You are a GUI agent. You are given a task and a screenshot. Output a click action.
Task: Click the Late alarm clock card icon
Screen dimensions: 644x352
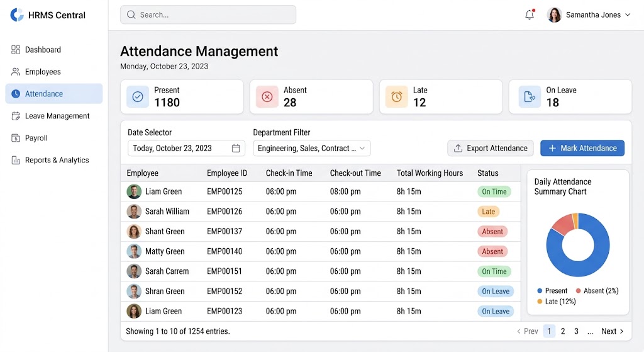(396, 96)
